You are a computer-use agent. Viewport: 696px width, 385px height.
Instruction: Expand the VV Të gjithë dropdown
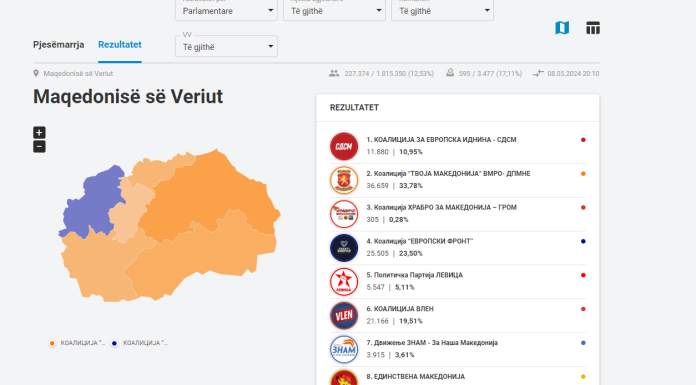226,46
